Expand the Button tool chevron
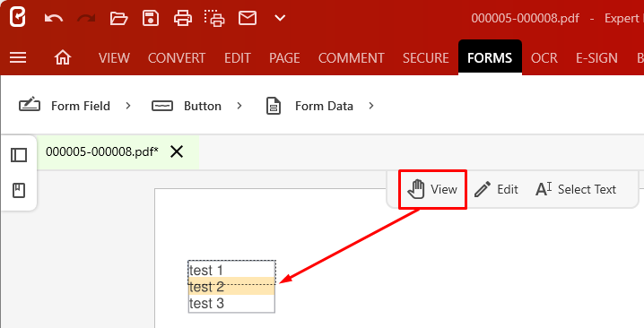This screenshot has width=644, height=328. pos(239,106)
